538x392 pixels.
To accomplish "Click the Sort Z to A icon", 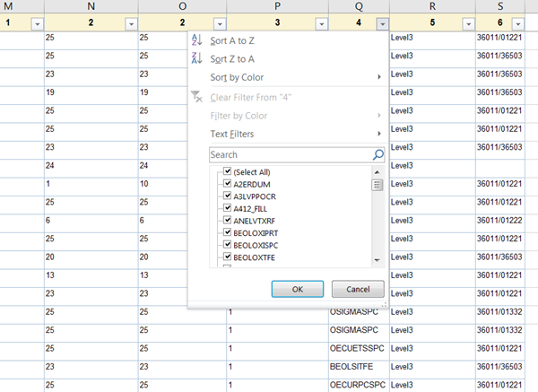I will (x=196, y=58).
